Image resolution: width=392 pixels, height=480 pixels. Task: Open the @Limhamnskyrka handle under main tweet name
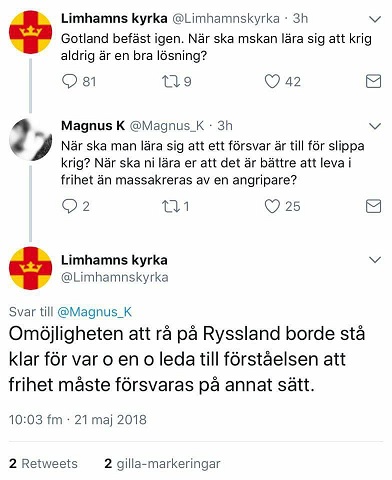point(114,277)
